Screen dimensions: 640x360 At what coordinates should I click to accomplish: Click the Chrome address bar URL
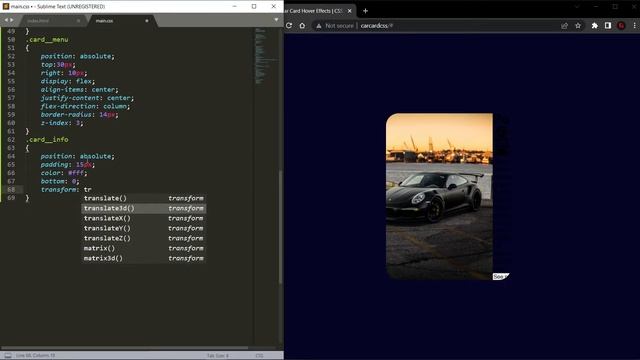point(376,26)
